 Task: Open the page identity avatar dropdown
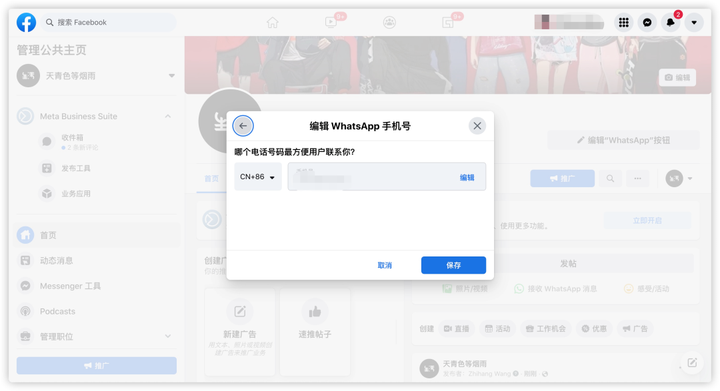point(679,178)
